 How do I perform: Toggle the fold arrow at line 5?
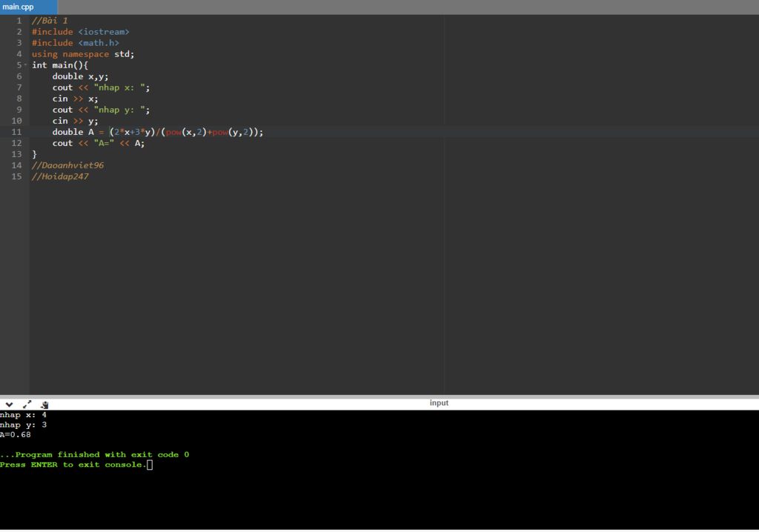(x=26, y=65)
